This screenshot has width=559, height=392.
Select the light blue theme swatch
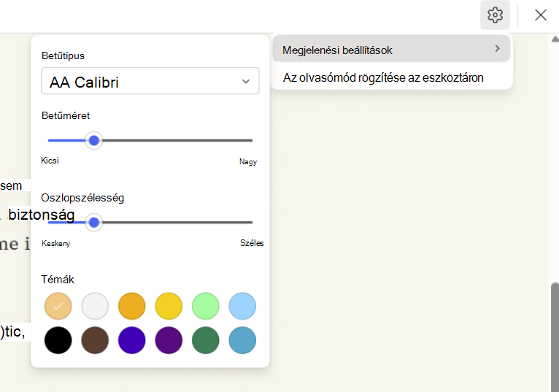tap(242, 306)
